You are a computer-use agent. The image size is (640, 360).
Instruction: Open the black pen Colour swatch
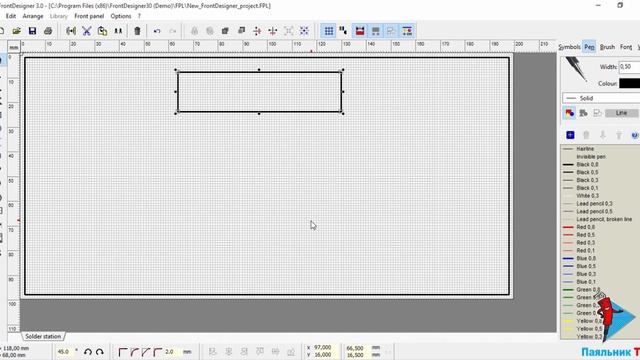629,83
